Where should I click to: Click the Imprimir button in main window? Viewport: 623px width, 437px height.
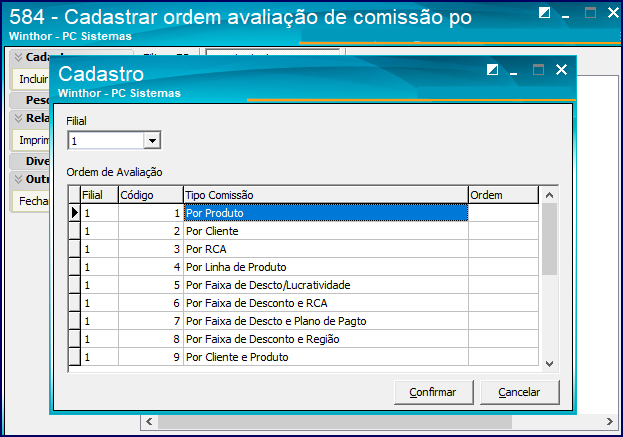click(x=31, y=140)
